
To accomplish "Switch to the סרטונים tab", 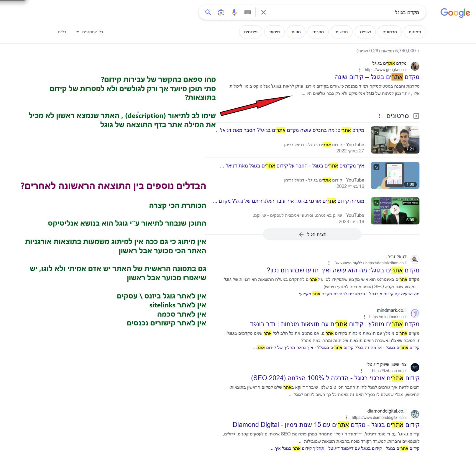I will (x=390, y=32).
